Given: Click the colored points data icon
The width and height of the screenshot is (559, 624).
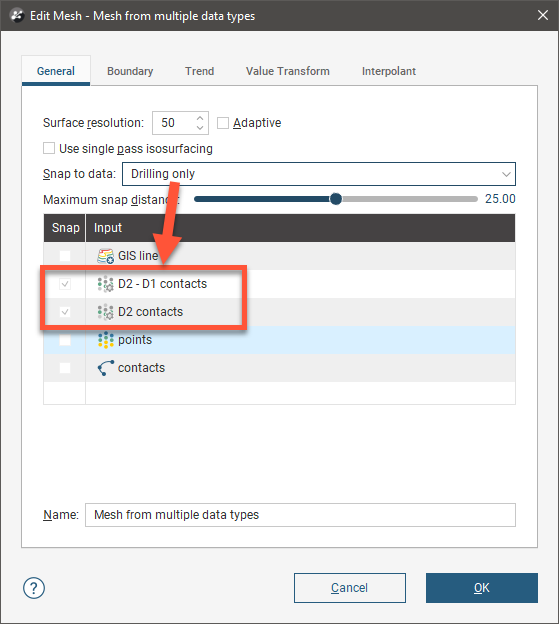Looking at the screenshot, I should pyautogui.click(x=105, y=340).
